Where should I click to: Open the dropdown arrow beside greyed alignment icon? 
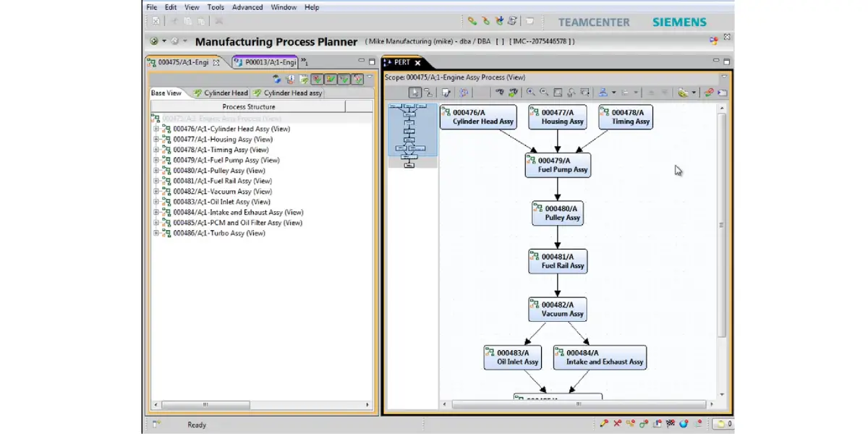point(636,93)
